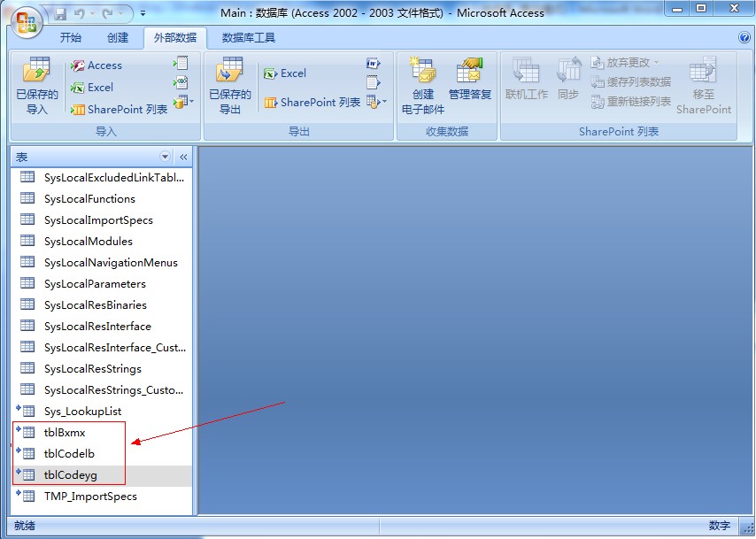Open the Office Button menu
Viewport: 756px width, 539px height.
(27, 23)
